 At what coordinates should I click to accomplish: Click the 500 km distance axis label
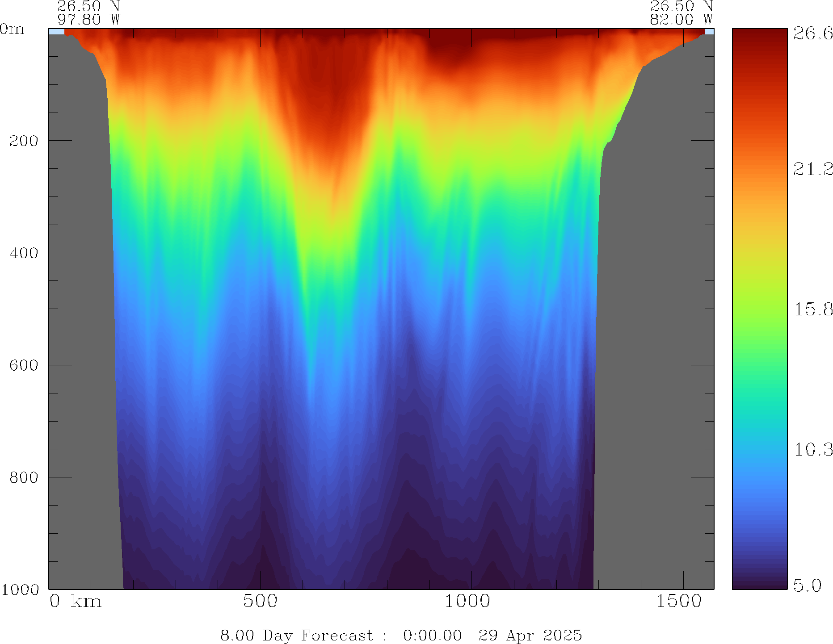click(x=260, y=601)
